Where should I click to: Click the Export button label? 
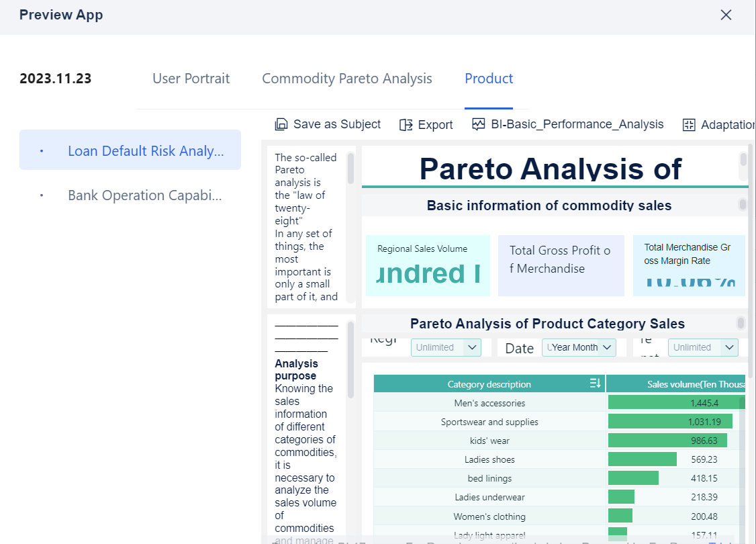[x=435, y=125]
